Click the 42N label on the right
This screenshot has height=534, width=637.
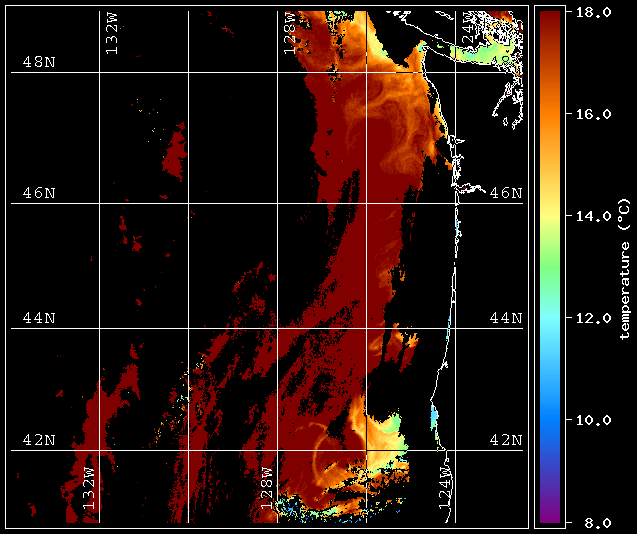[506, 439]
